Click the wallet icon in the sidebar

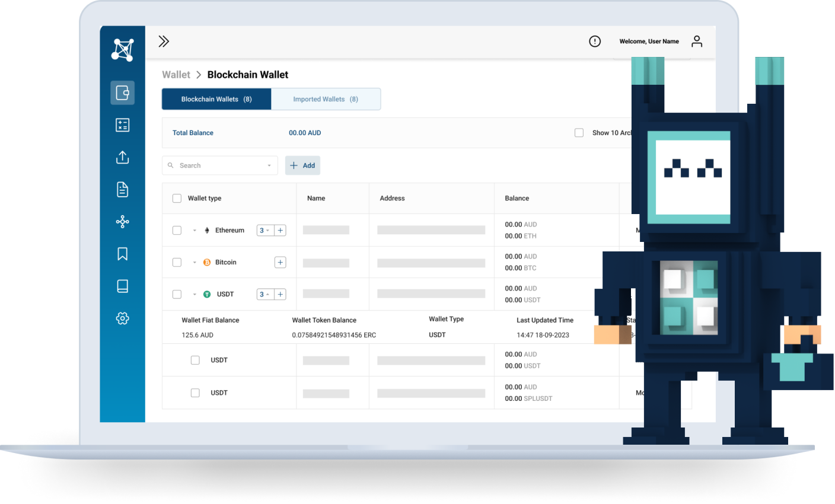122,92
